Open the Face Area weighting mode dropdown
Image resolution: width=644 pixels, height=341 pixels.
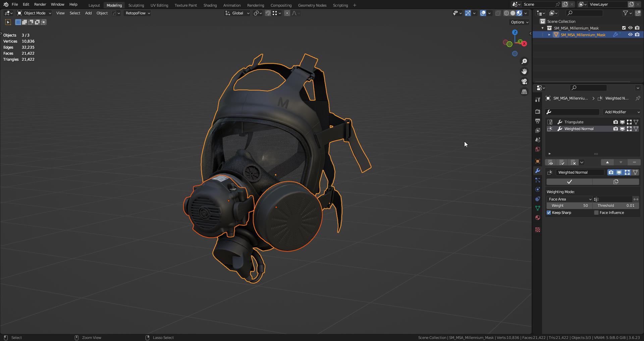(570, 199)
